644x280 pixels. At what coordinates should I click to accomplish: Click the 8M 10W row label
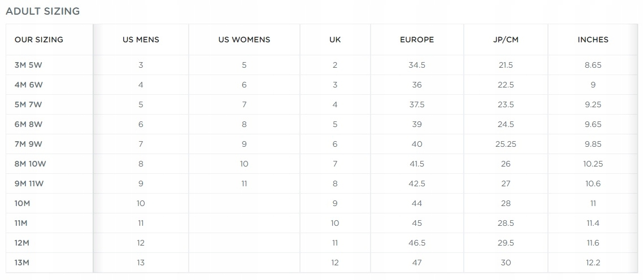31,164
